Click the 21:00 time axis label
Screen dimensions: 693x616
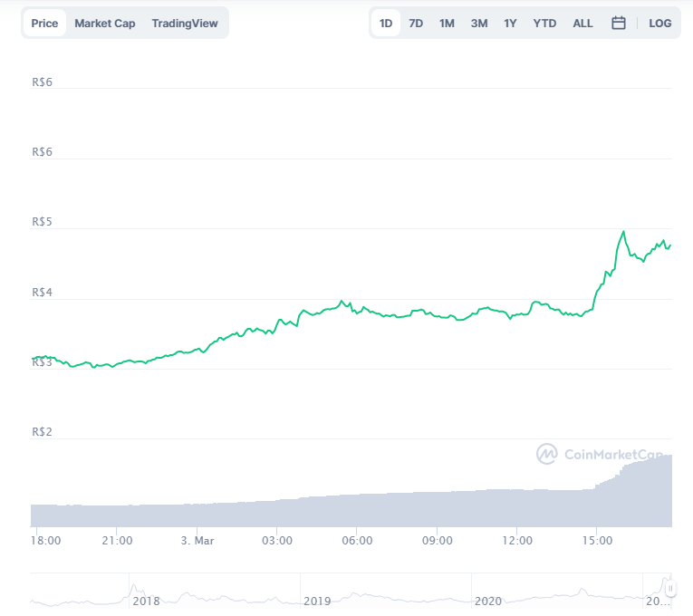(117, 541)
